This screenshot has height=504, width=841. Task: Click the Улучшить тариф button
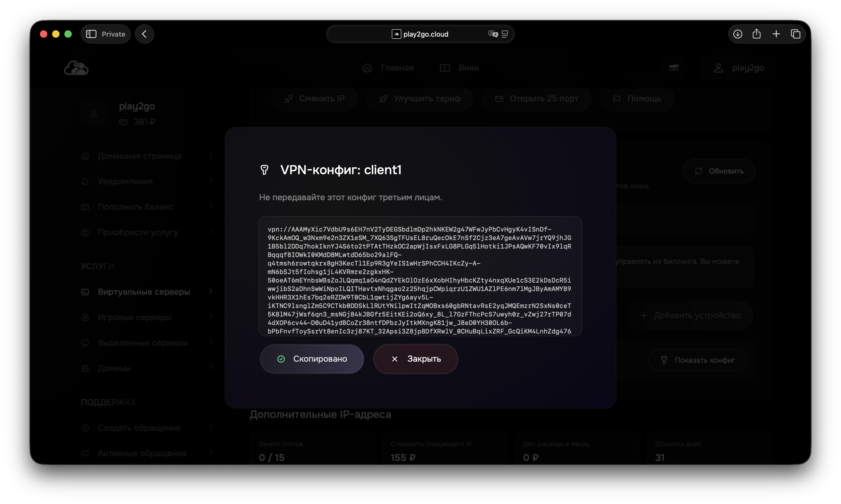click(420, 99)
